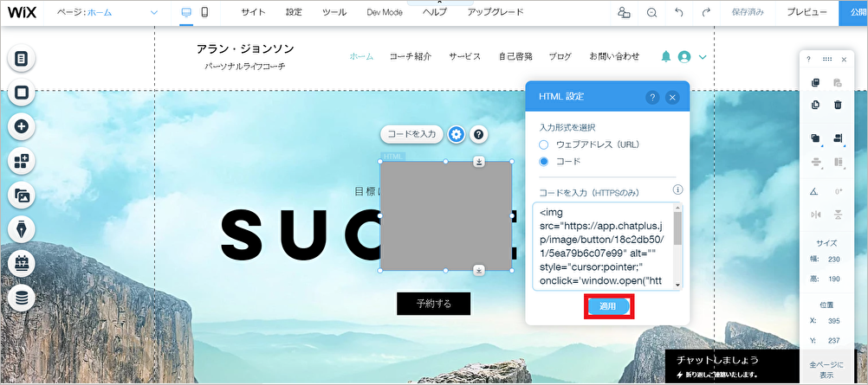Image resolution: width=868 pixels, height=385 pixels.
Task: Click the copy icon in the side toolbar
Action: [x=815, y=83]
